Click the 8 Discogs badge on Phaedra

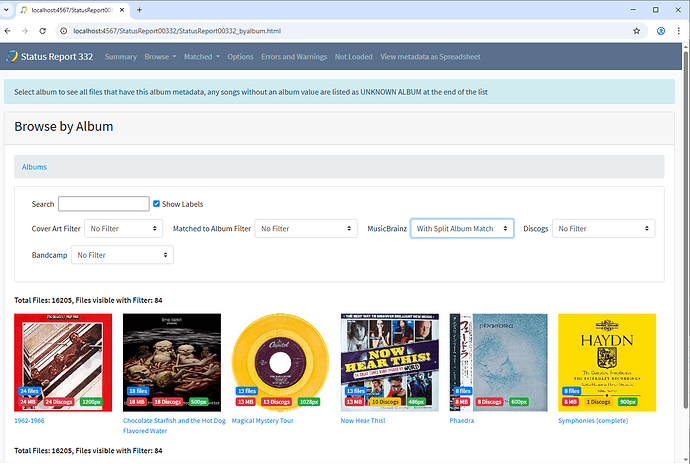click(x=489, y=402)
